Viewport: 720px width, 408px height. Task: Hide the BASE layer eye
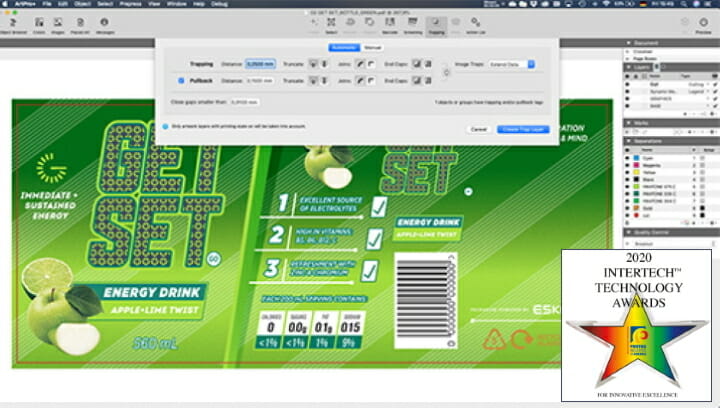coord(627,106)
